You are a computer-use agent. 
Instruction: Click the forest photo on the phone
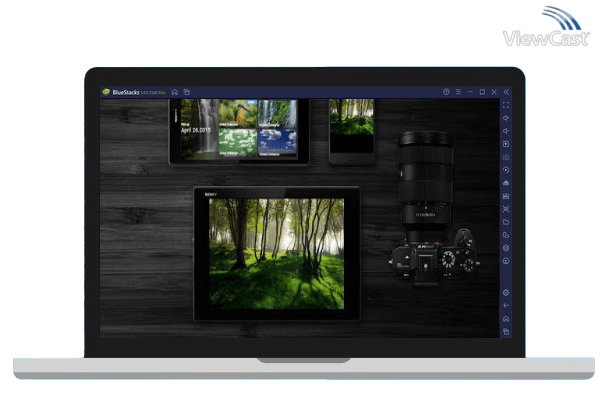tap(352, 117)
